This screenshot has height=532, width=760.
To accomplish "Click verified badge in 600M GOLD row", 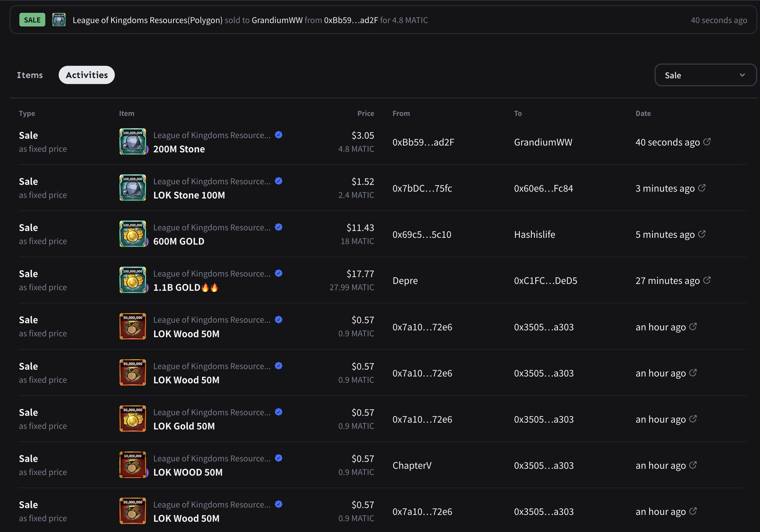I will click(x=279, y=227).
